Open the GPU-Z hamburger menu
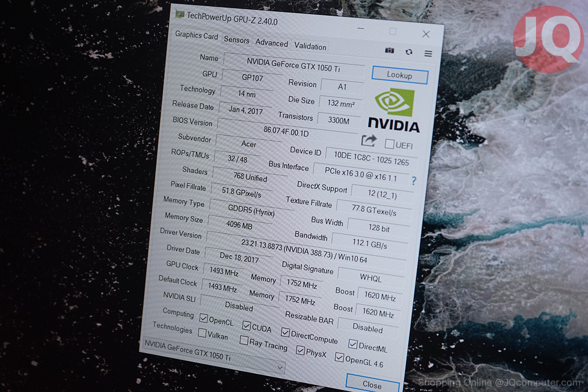Viewport: 588px width, 392px height. pyautogui.click(x=428, y=53)
